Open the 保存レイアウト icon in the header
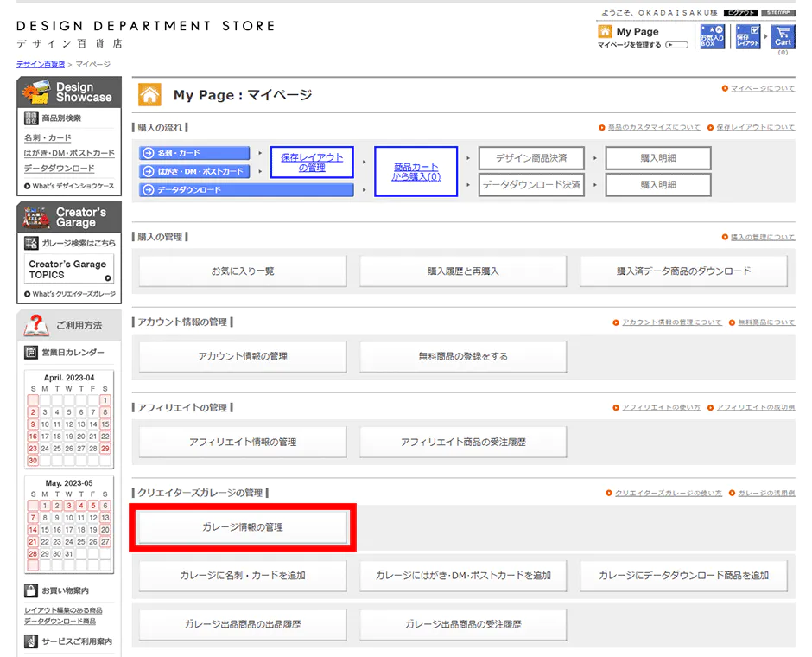Screen dimensions: 812x657 point(746,35)
